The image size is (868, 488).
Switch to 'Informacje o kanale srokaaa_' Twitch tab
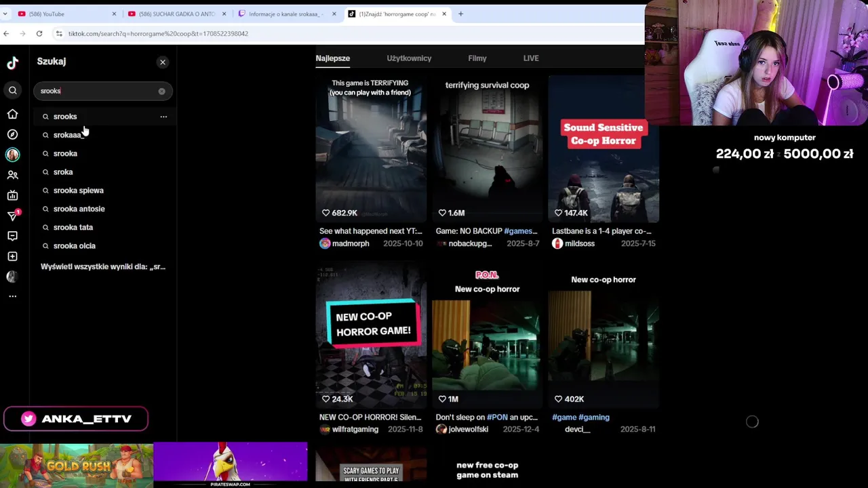[x=287, y=14]
